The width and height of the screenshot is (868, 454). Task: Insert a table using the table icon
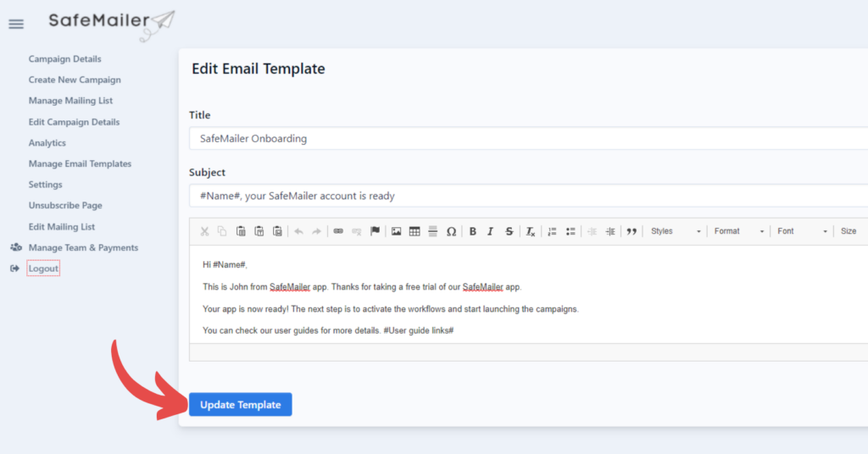pyautogui.click(x=415, y=231)
